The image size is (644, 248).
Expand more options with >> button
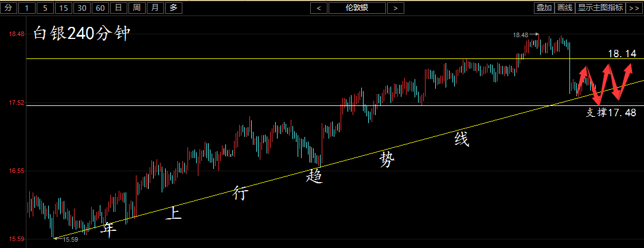click(634, 7)
